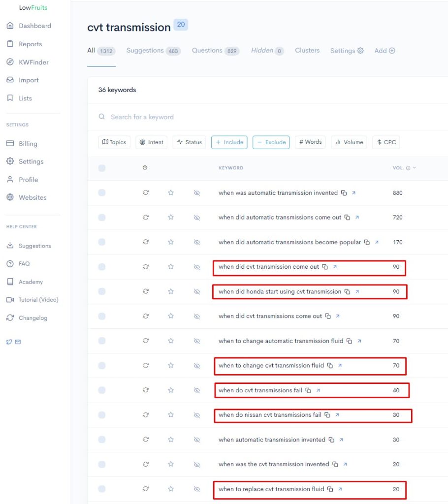Open external link for 'when was automatic transmission invented'
The width and height of the screenshot is (448, 504).
click(353, 193)
